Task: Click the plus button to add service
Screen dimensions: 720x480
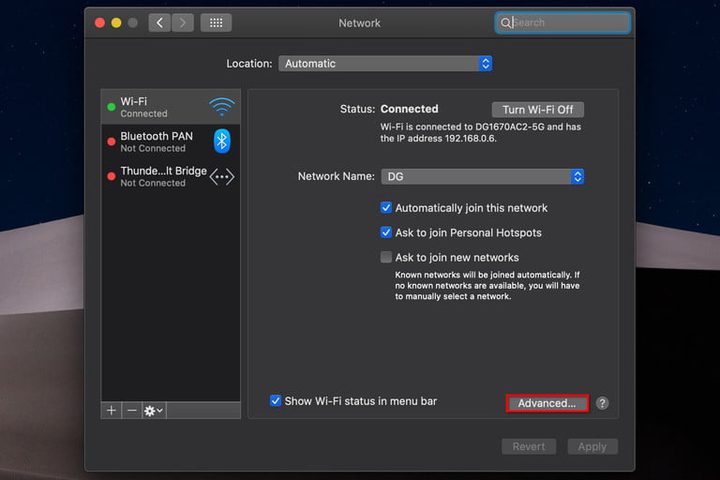Action: [112, 411]
